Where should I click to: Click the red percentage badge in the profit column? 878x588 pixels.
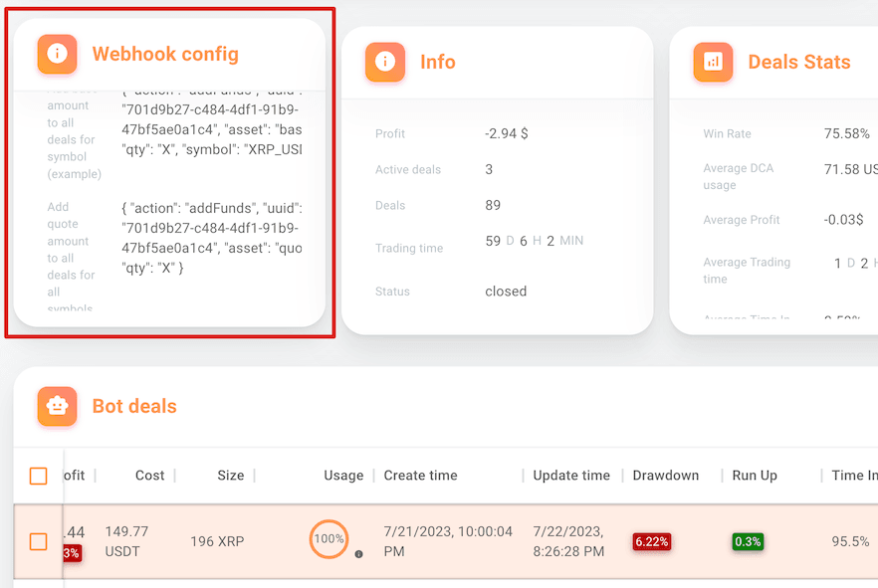[x=68, y=553]
